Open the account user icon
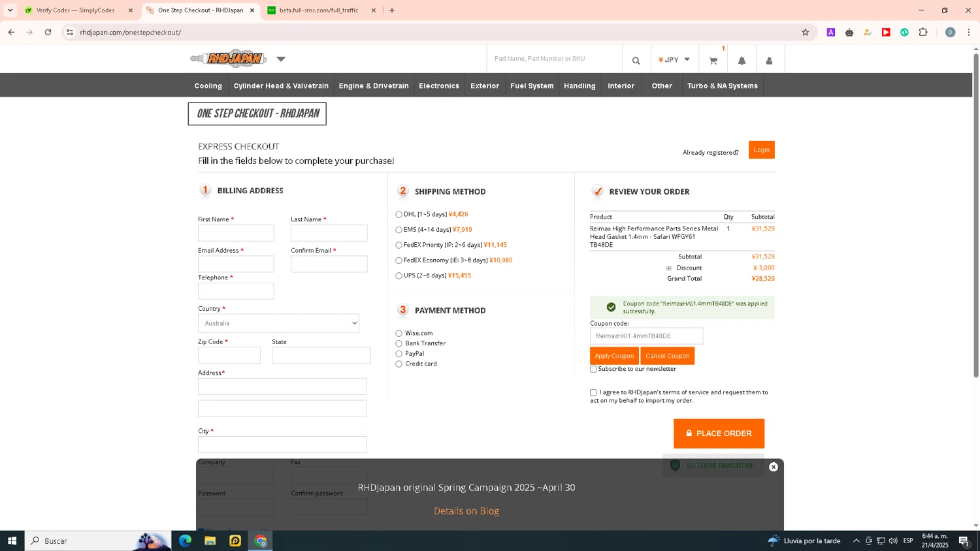The width and height of the screenshot is (980, 551). point(769,60)
